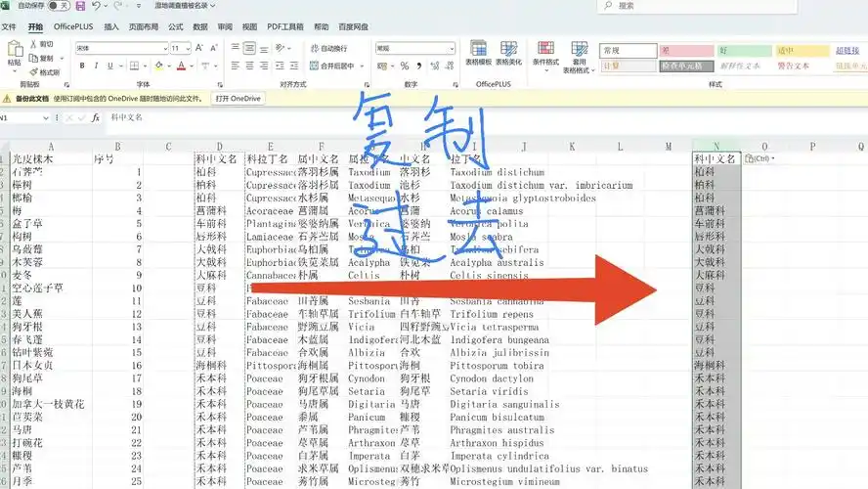Expand the file name dropdown in the title bar

tap(212, 6)
